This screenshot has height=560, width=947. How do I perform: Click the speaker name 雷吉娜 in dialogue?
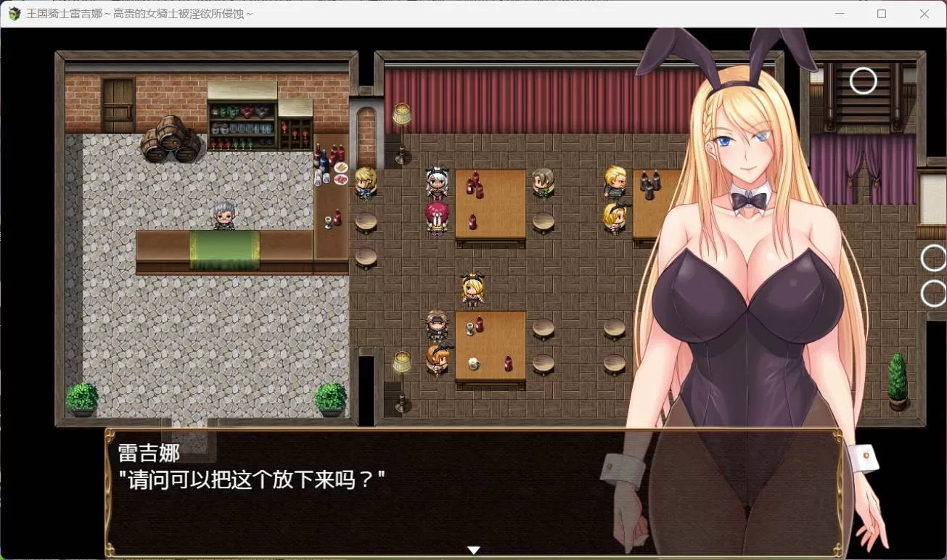click(149, 453)
